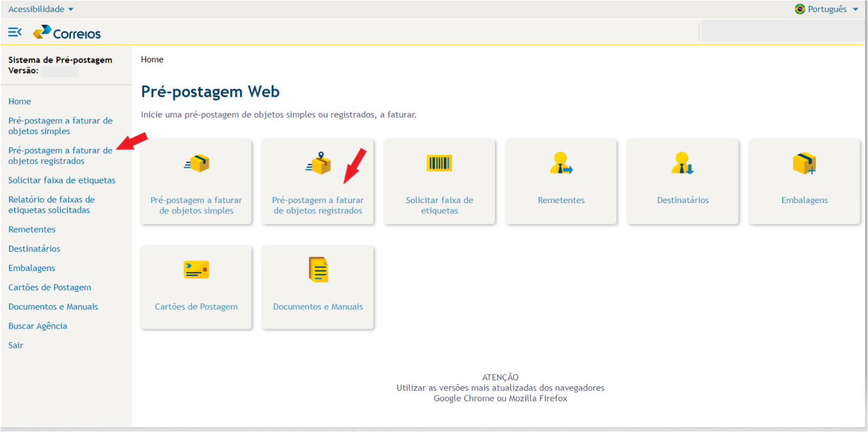Viewport: 868px width, 432px height.
Task: Click card label Pré-postagem a faturar de objetos simples
Action: pyautogui.click(x=197, y=205)
